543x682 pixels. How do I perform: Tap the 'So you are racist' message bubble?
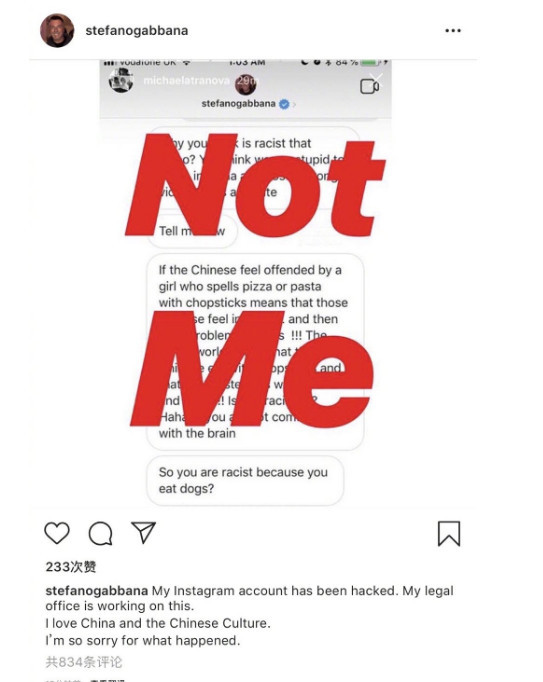(x=245, y=481)
